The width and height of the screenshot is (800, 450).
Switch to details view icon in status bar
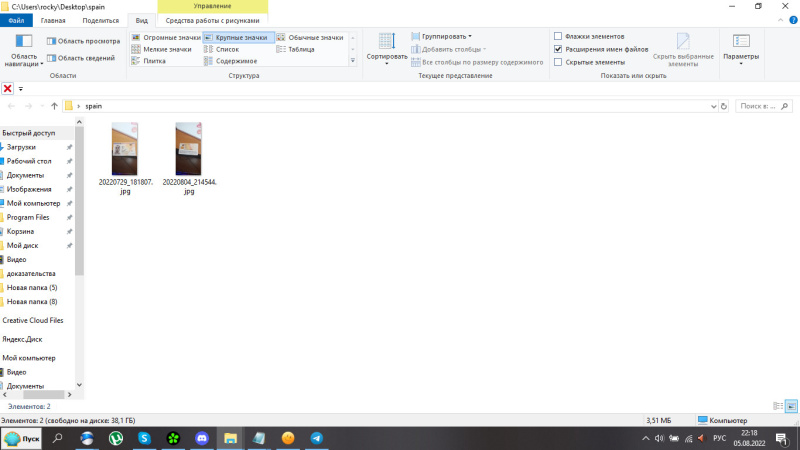coord(778,406)
